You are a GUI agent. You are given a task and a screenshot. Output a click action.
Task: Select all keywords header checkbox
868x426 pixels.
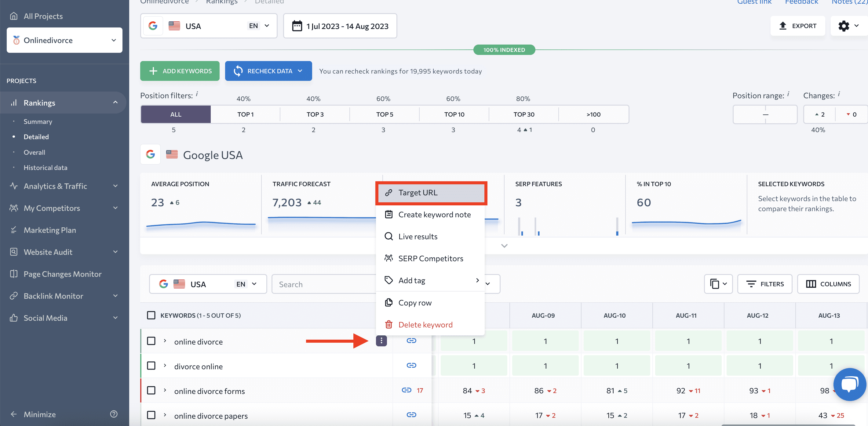coord(151,315)
